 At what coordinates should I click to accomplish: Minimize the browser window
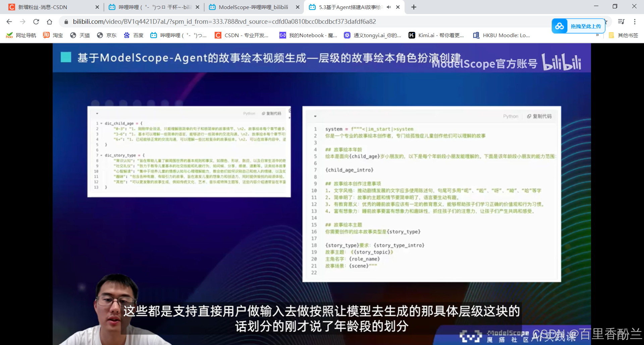pos(596,6)
